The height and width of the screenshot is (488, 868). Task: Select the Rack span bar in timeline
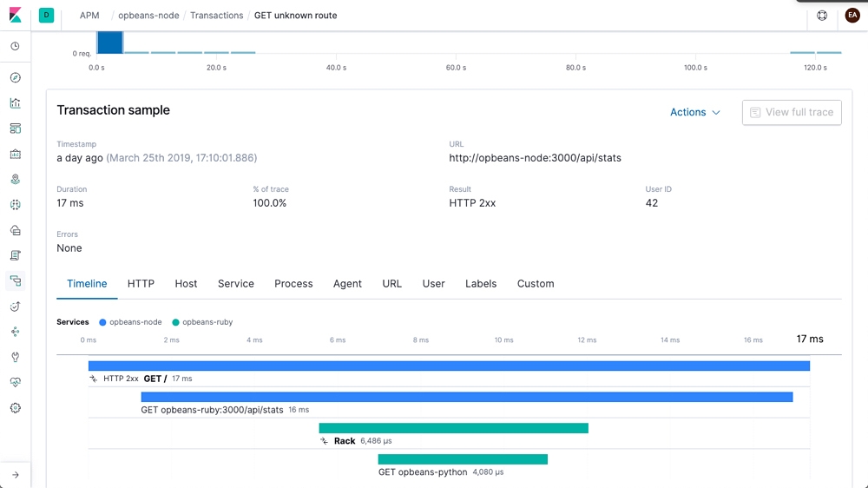click(x=453, y=428)
